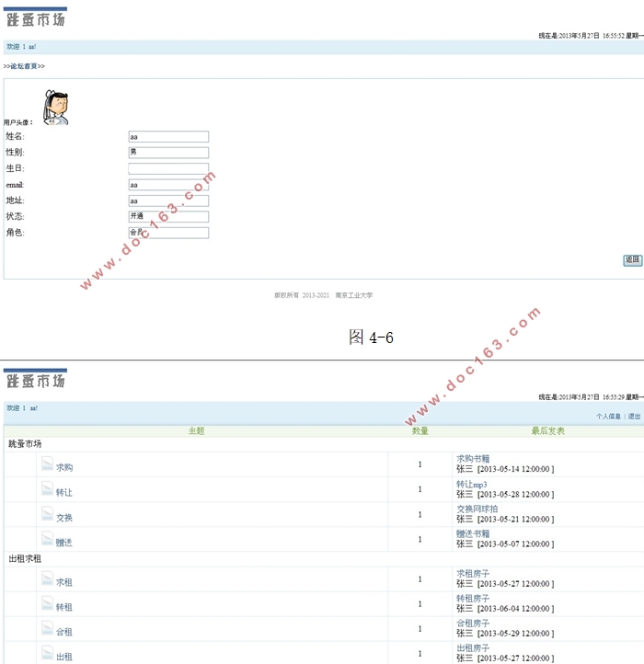644x664 pixels.
Task: Click the 退出 logout link
Action: (x=634, y=417)
